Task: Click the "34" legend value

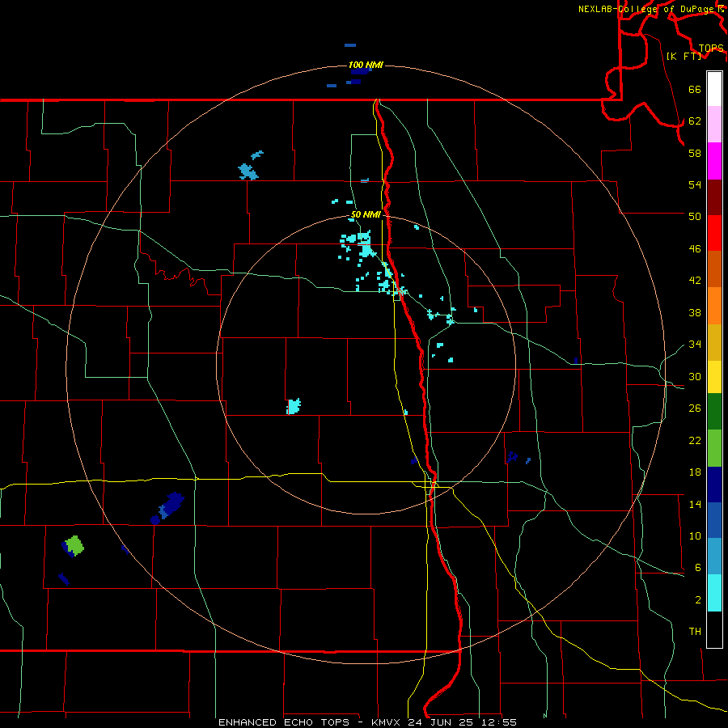Action: (695, 344)
